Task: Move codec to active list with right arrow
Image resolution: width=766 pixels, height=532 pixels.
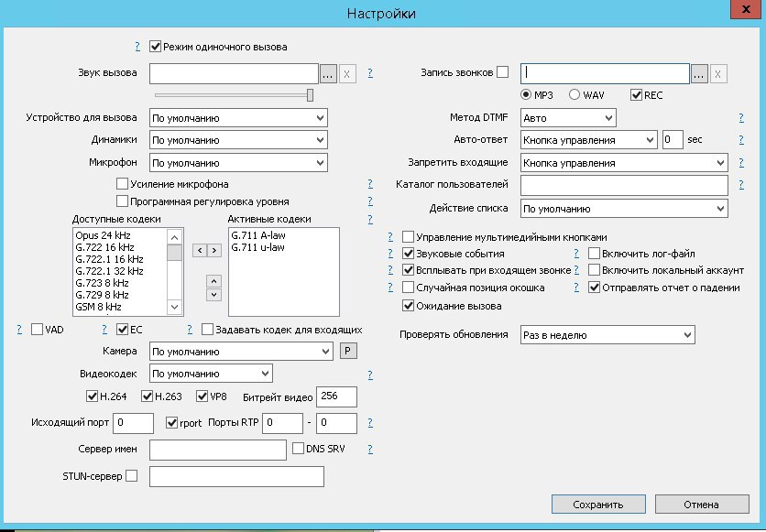Action: 214,250
